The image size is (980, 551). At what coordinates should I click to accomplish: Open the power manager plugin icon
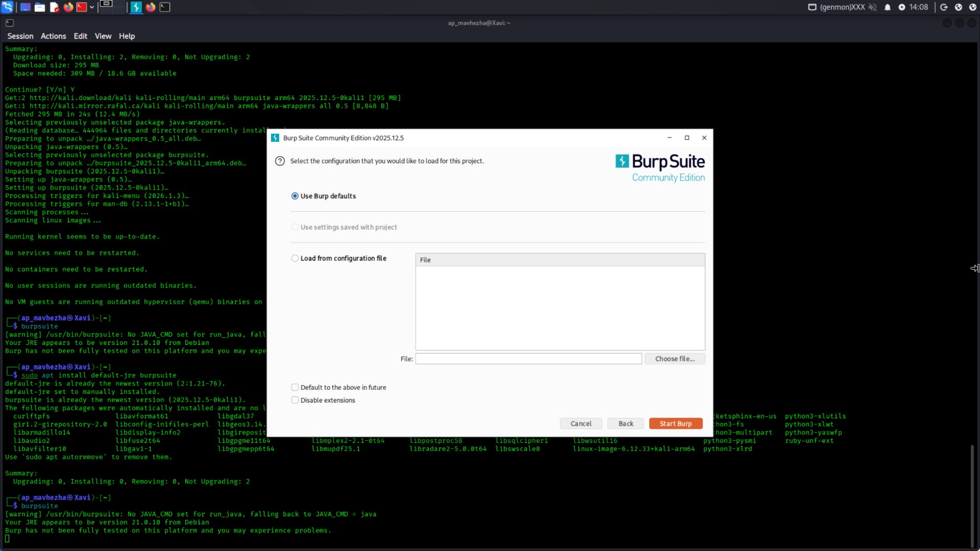point(902,7)
